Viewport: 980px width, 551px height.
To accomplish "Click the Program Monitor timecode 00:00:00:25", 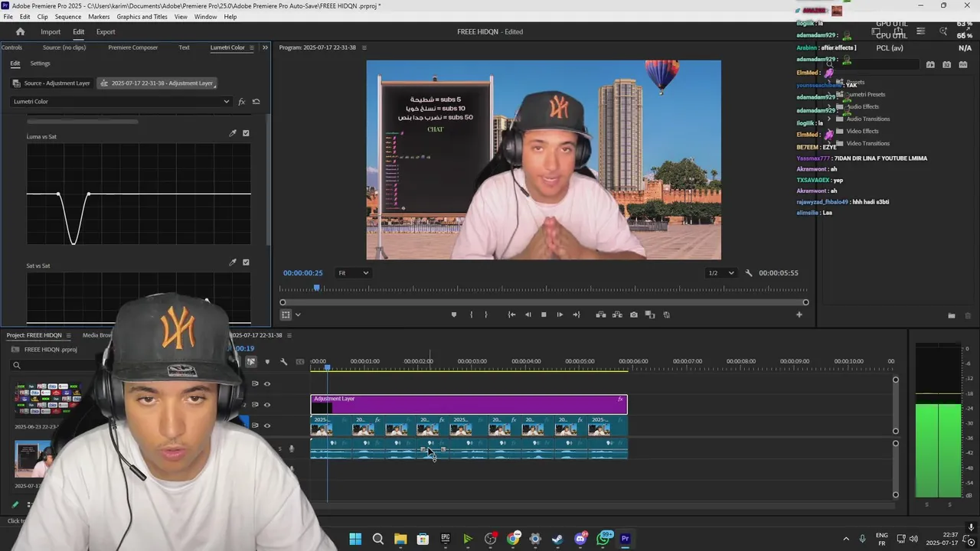I will coord(302,272).
